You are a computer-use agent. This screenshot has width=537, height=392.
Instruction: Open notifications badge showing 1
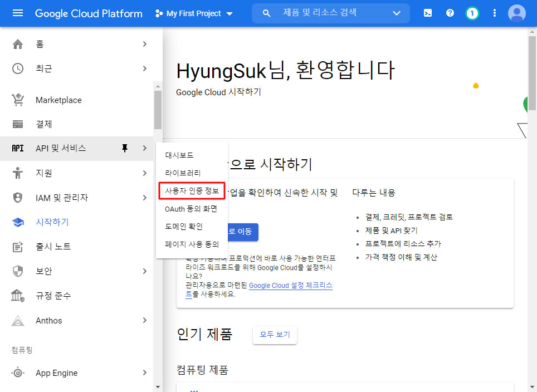point(472,13)
